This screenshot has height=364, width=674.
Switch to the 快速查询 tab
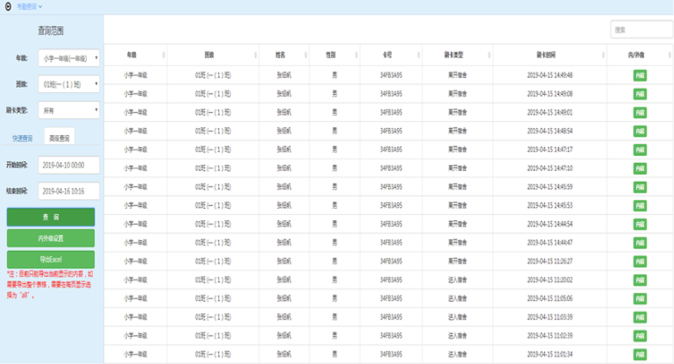click(22, 138)
